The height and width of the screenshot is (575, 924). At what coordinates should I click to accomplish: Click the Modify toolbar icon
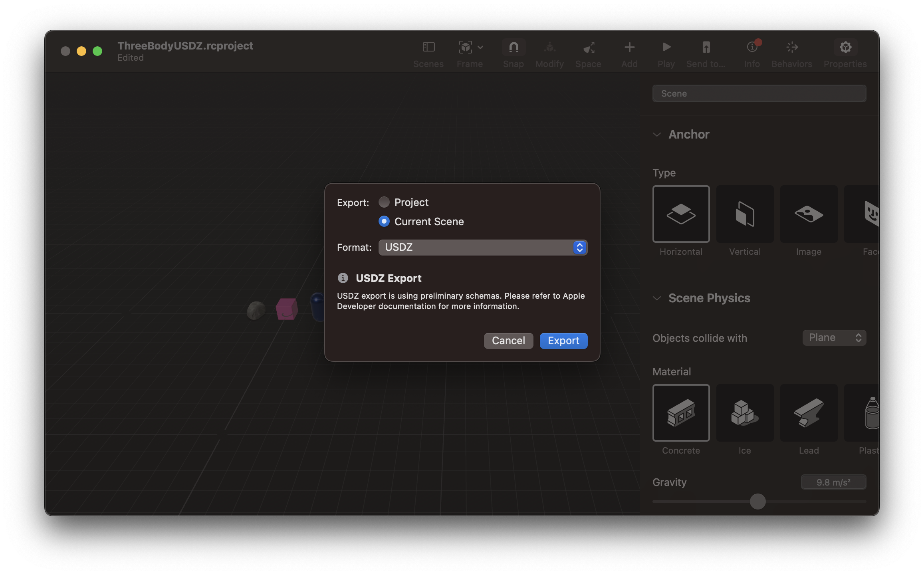[x=550, y=48]
